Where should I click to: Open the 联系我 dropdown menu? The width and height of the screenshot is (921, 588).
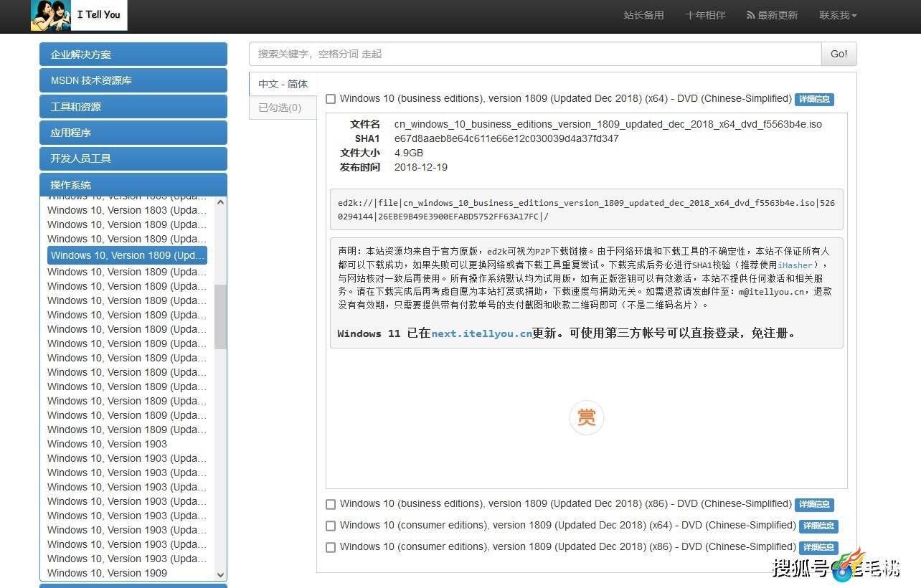click(x=838, y=15)
